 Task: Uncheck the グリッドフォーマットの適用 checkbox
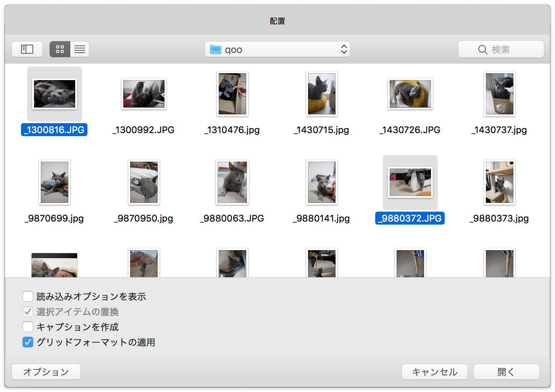(28, 342)
